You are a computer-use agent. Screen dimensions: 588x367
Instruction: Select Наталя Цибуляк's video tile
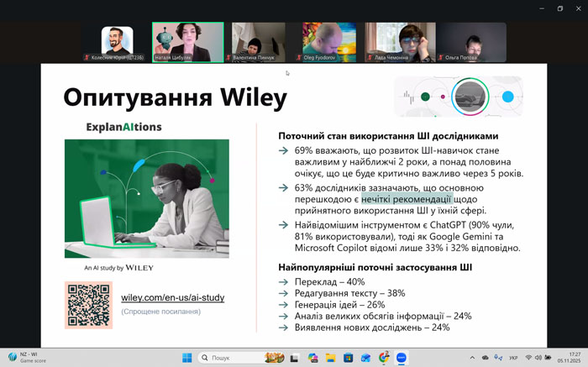point(187,42)
